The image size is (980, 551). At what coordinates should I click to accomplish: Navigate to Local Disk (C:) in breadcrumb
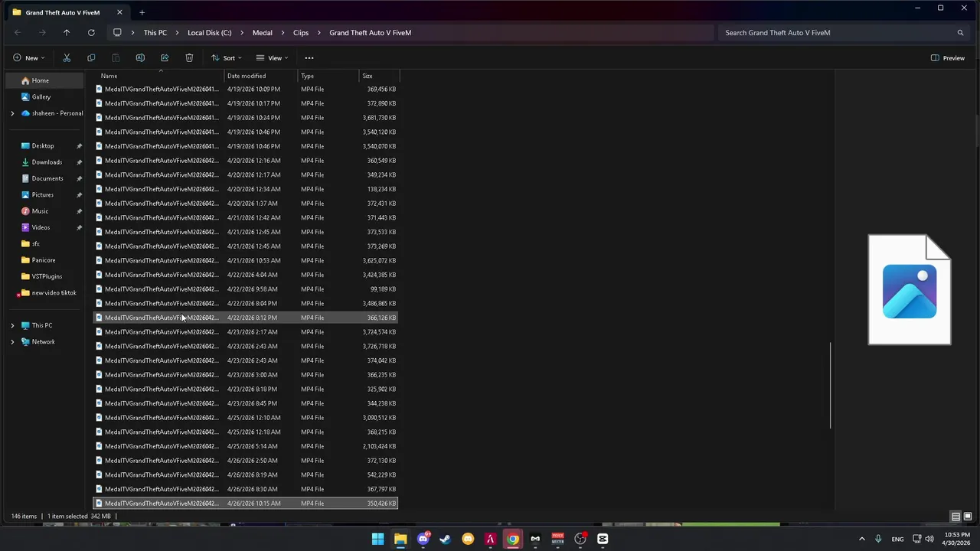209,32
